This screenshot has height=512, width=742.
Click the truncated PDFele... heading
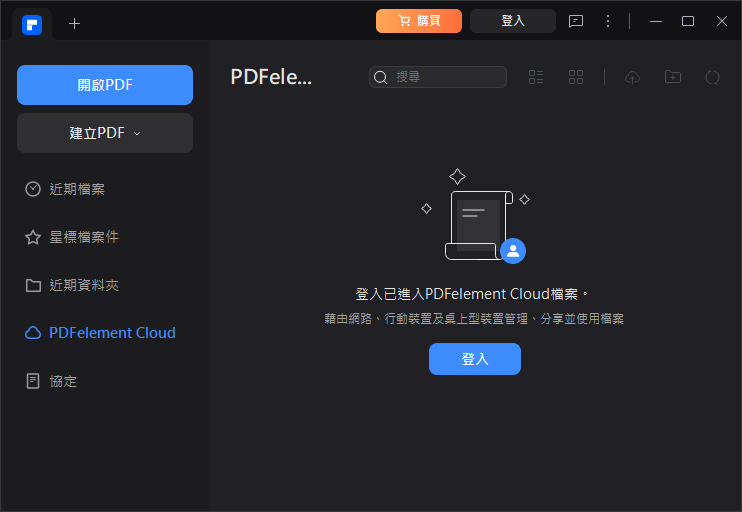[271, 77]
